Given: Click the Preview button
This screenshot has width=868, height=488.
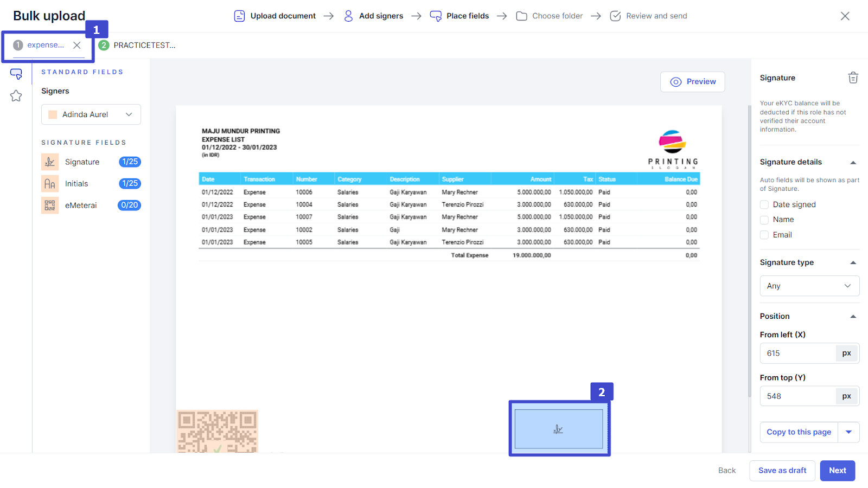Looking at the screenshot, I should pyautogui.click(x=693, y=82).
